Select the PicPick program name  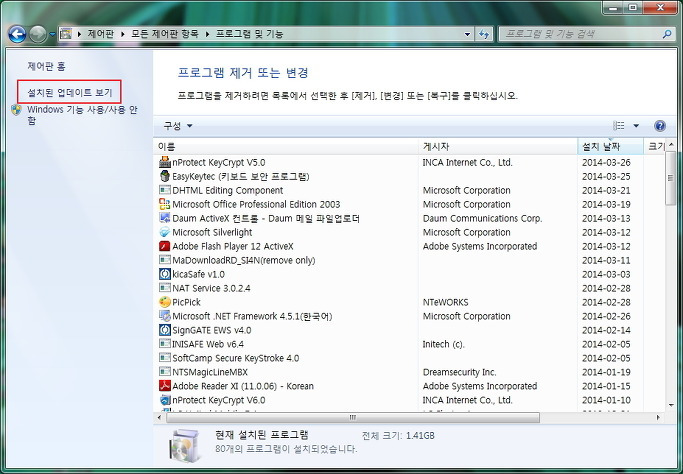point(186,302)
